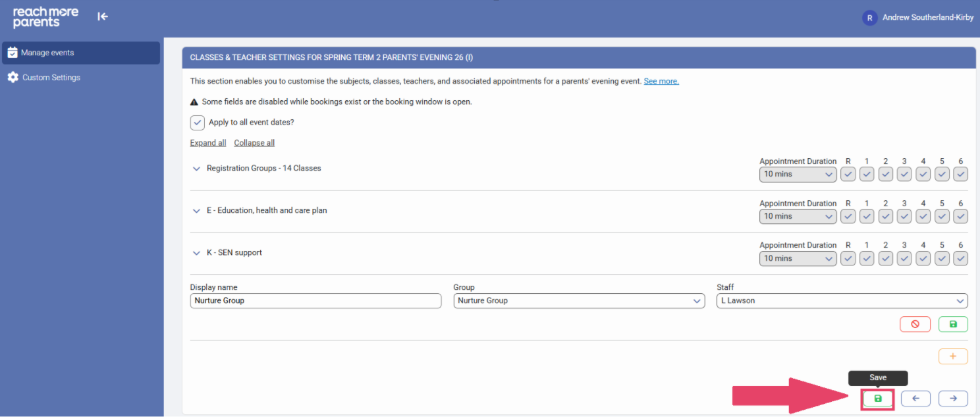Collapse the sidebar menu
Viewport: 980px width, 417px height.
pyautogui.click(x=103, y=16)
